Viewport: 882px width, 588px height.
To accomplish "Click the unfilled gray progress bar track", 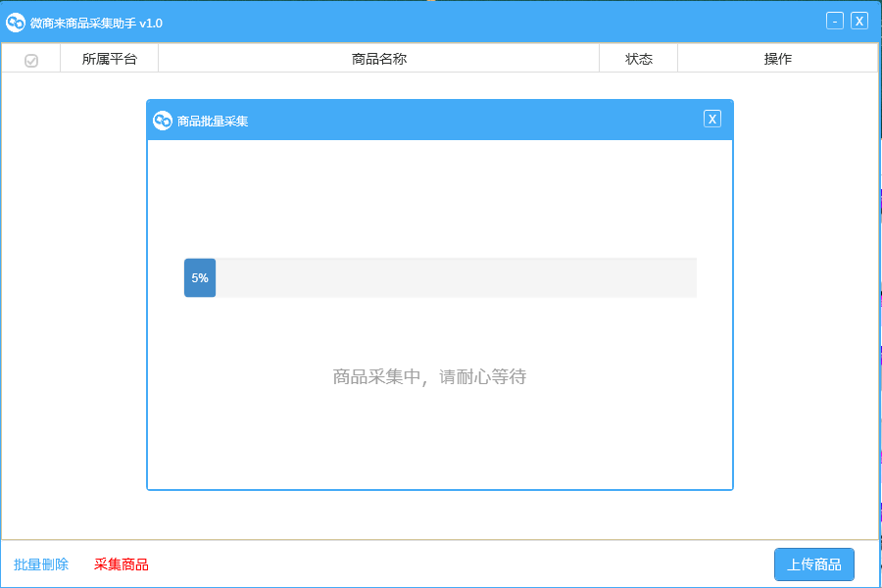I will 456,277.
